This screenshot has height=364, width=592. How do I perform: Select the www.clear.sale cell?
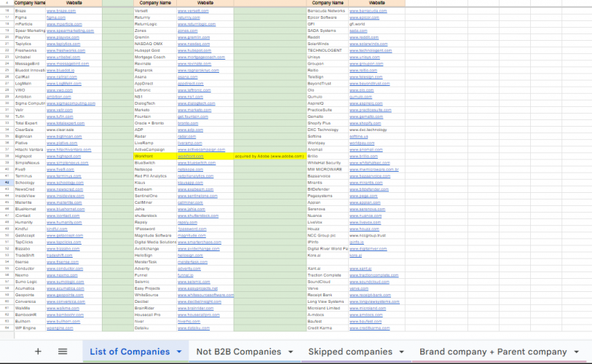point(74,130)
